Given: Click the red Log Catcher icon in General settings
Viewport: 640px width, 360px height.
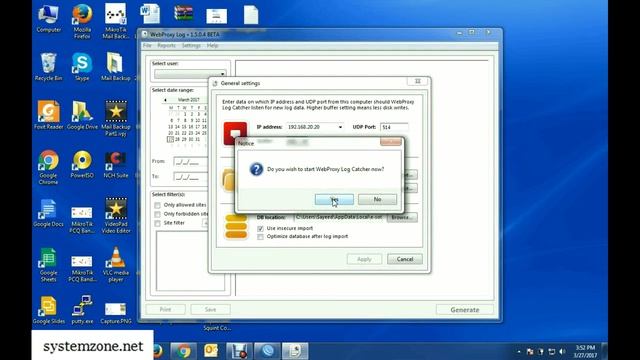Looking at the screenshot, I should click(x=235, y=133).
